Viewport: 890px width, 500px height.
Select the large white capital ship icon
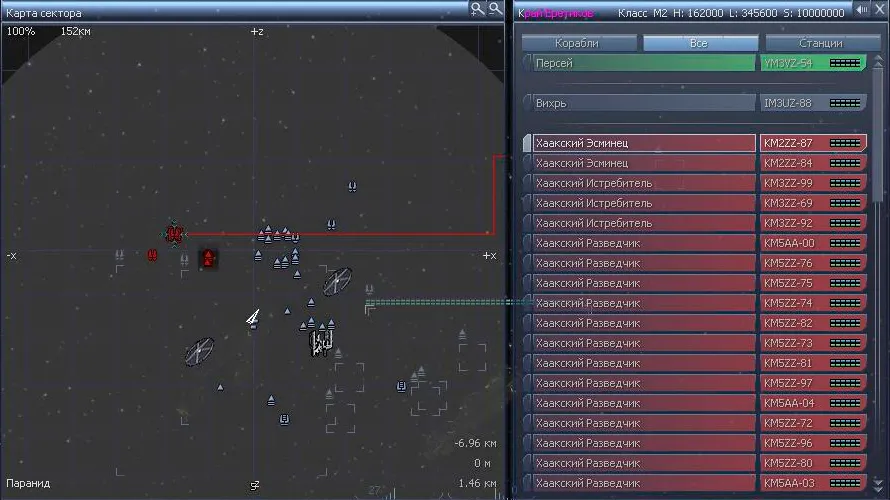point(321,343)
